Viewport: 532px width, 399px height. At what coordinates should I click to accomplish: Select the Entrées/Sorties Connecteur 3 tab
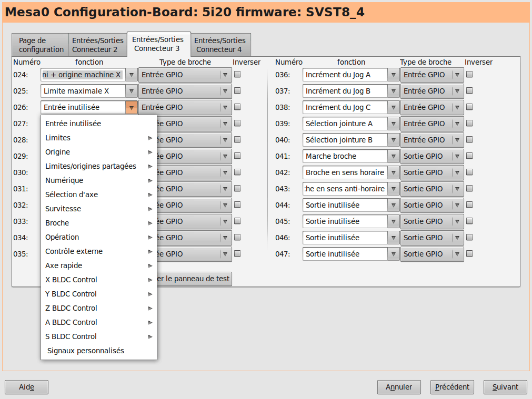pos(158,44)
